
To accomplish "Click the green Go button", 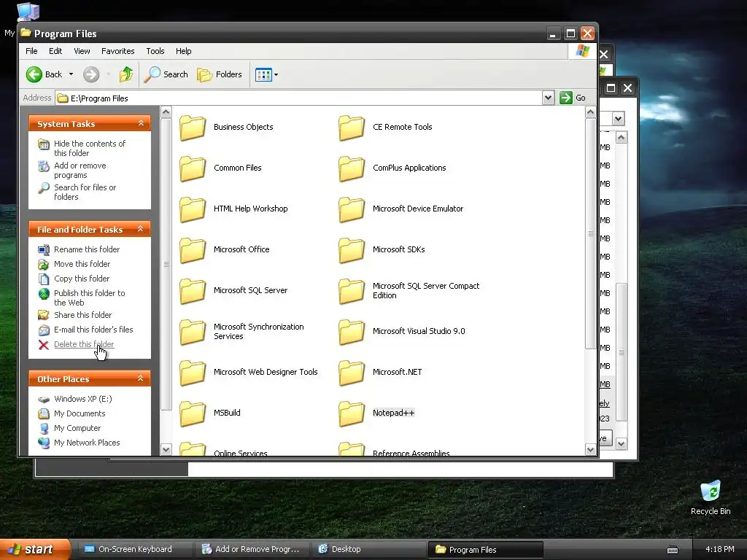I will pos(573,98).
